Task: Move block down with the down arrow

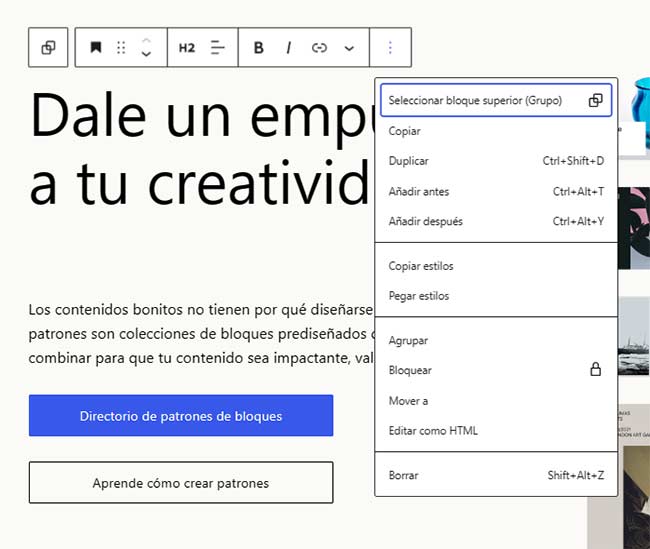Action: click(x=146, y=54)
